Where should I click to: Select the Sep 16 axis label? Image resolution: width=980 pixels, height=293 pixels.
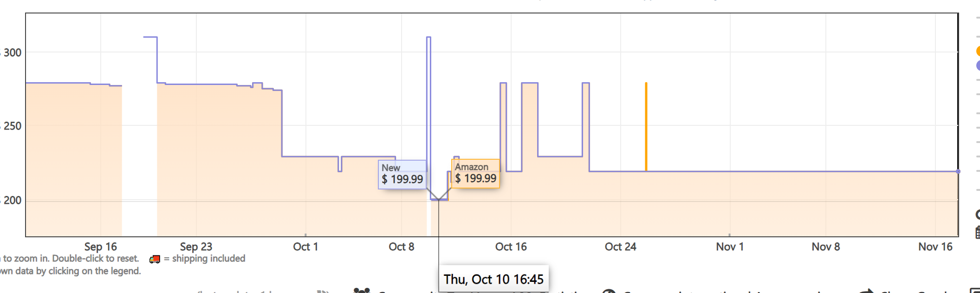point(100,247)
